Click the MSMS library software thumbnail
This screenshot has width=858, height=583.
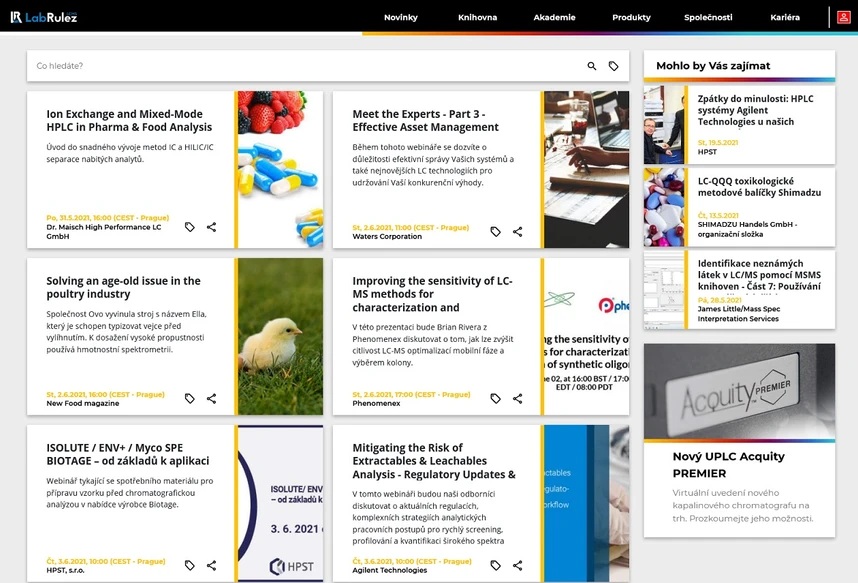tap(664, 290)
